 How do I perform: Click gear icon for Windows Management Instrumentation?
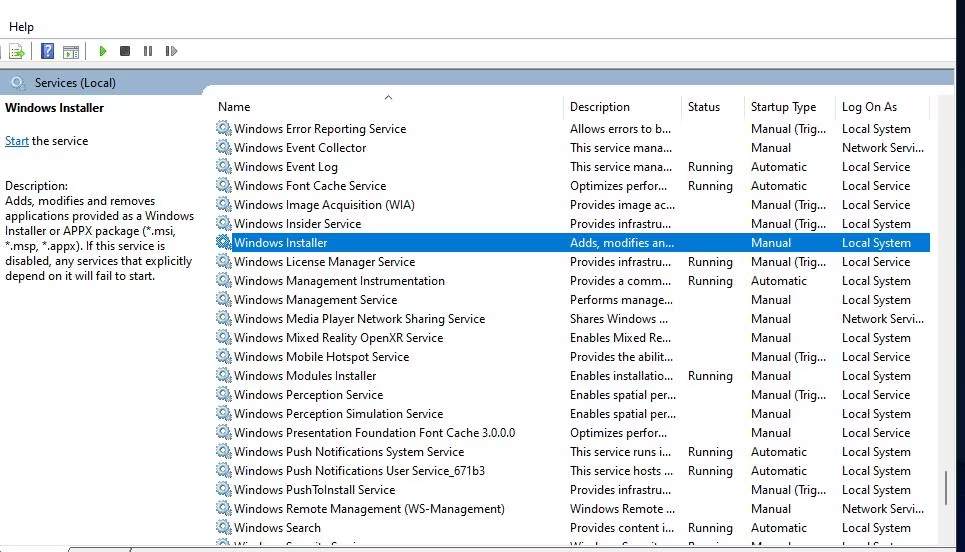tap(223, 281)
